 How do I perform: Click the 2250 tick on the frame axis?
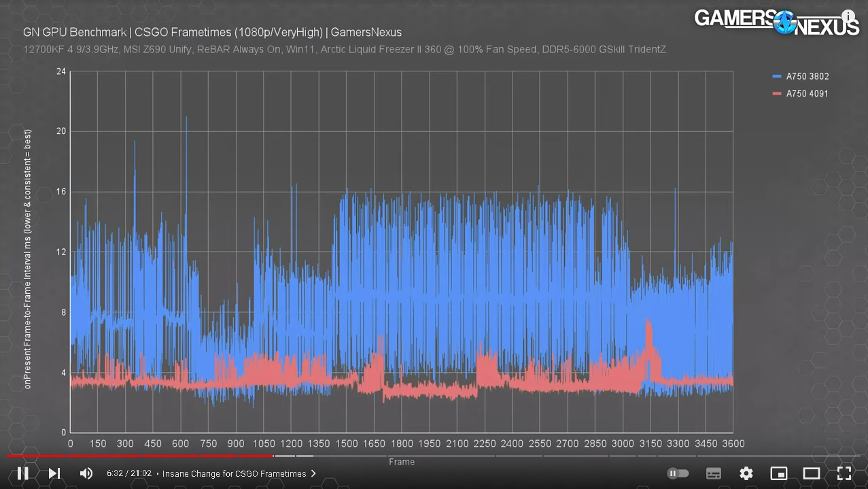point(485,443)
